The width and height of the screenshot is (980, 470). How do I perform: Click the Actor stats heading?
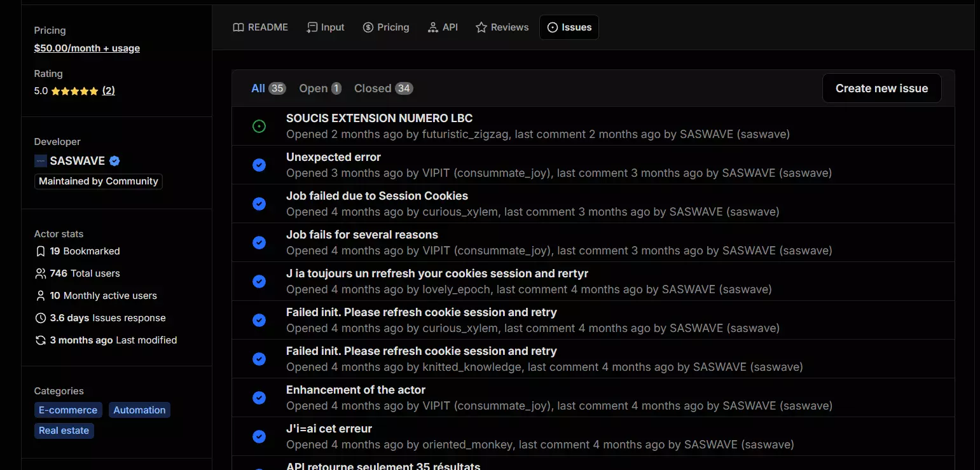coord(59,234)
